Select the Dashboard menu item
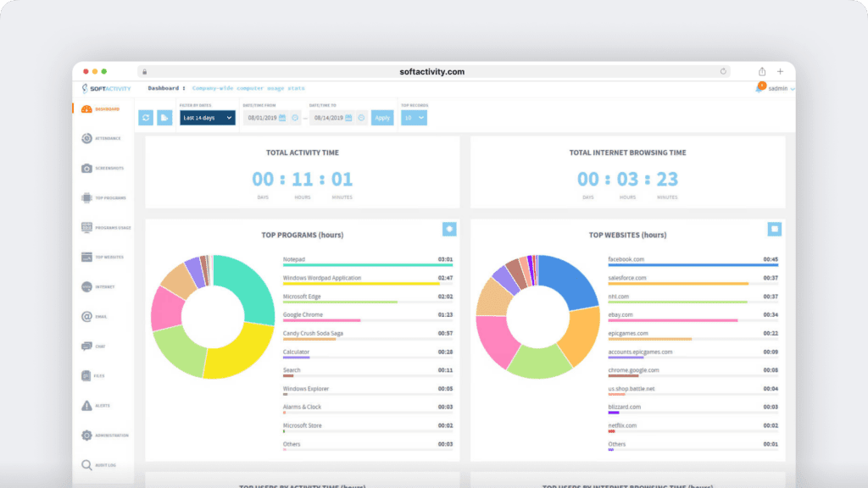This screenshot has width=868, height=488. coord(164,87)
